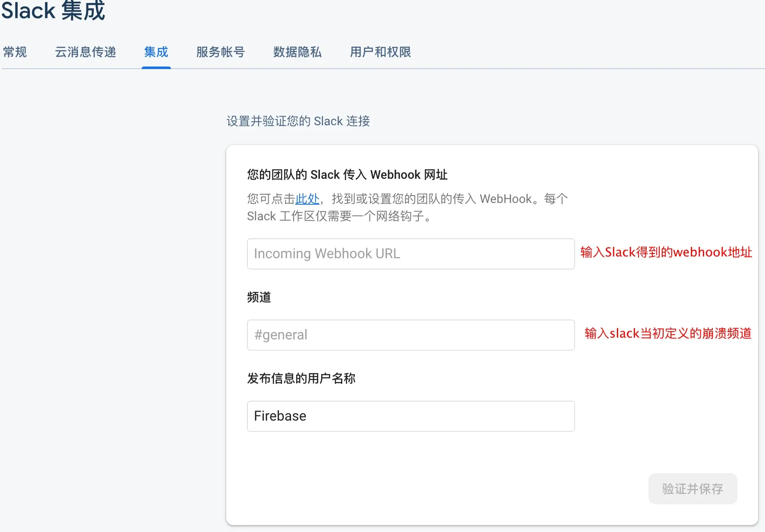Open the 服务帐号 tab
This screenshot has width=765, height=532.
[221, 52]
